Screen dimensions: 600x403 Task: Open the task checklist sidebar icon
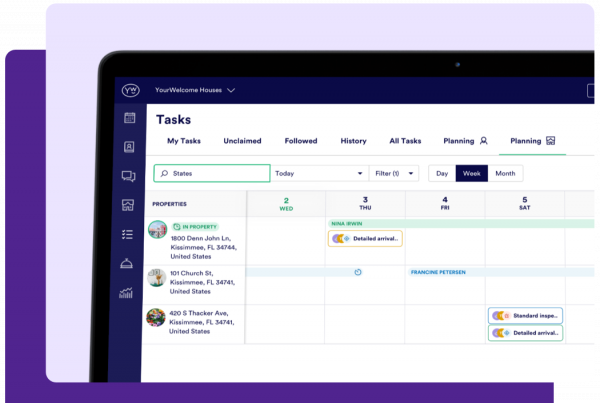coord(128,234)
